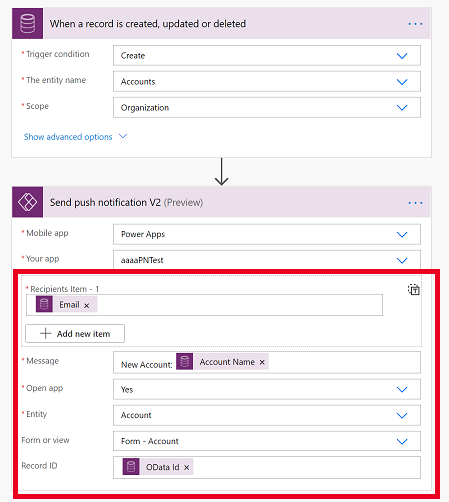The height and width of the screenshot is (502, 449).
Task: Open the Send push notification ellipsis menu
Action: 415,203
